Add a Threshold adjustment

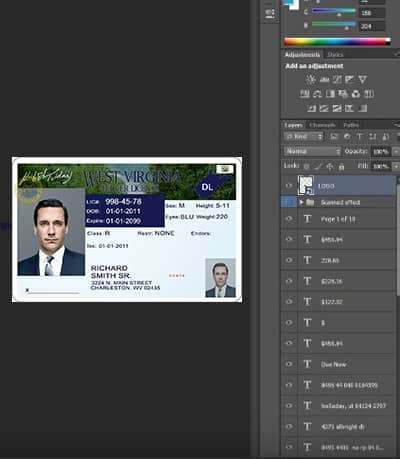[x=337, y=108]
